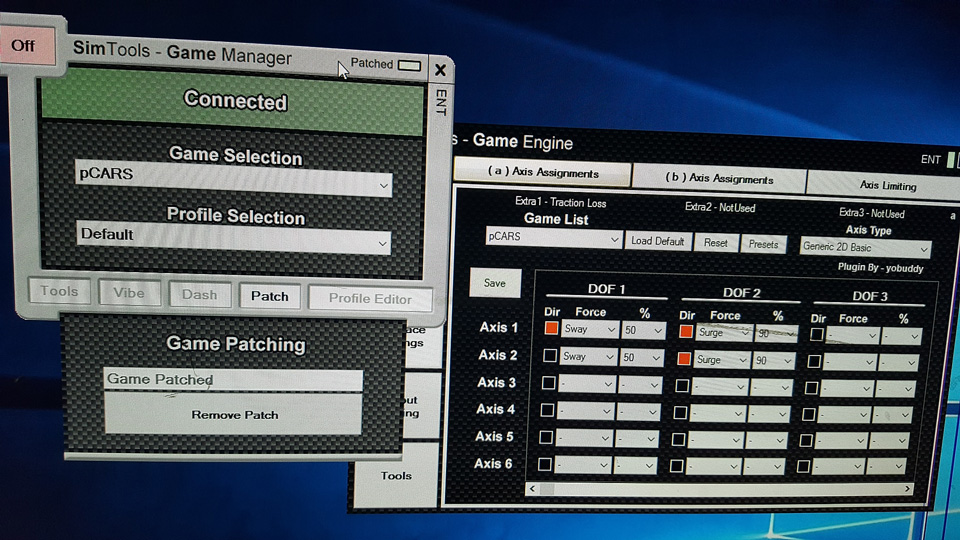Screen dimensions: 960x540
Task: Open Axis 2 DOF 1 percent dropdown showing 50
Action: (641, 358)
